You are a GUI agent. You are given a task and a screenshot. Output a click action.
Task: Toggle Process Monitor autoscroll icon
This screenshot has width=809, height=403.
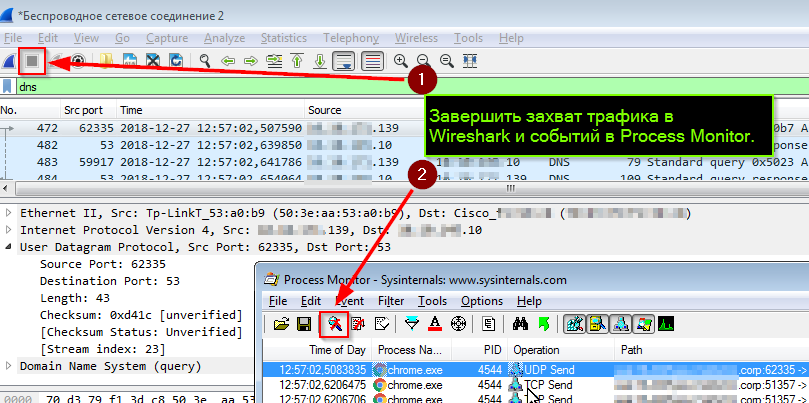tap(358, 324)
